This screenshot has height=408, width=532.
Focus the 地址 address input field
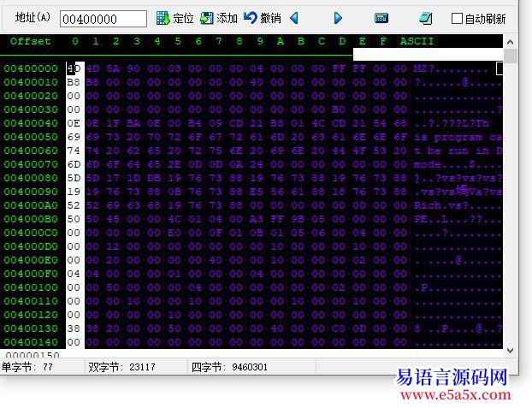tap(103, 19)
